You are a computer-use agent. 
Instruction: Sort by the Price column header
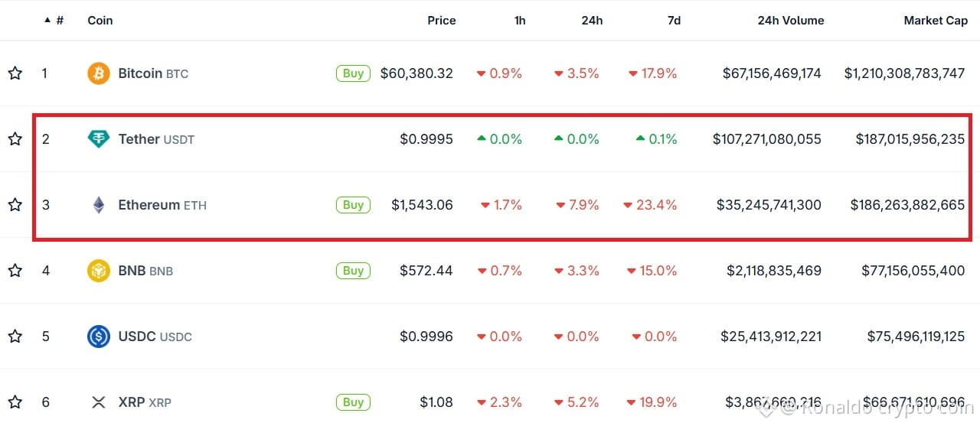(442, 21)
